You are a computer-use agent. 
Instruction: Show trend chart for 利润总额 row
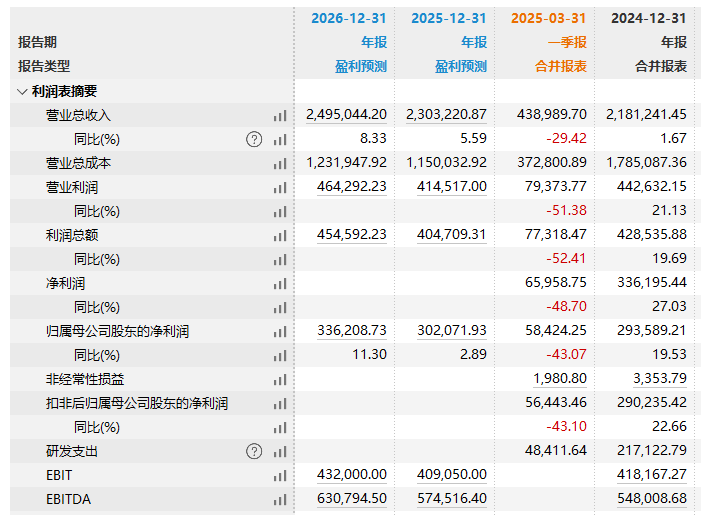pos(280,236)
